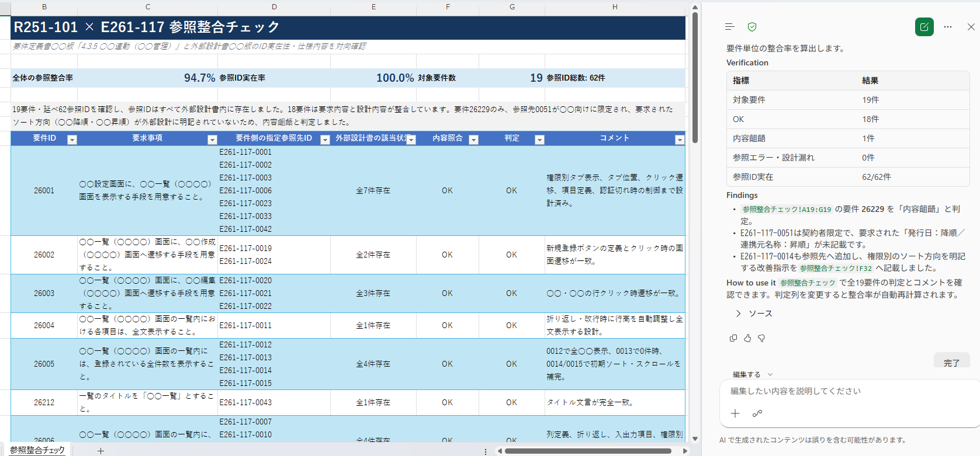The image size is (980, 456).
Task: Click the 内容齟齬 row in Verification table
Action: [x=848, y=138]
